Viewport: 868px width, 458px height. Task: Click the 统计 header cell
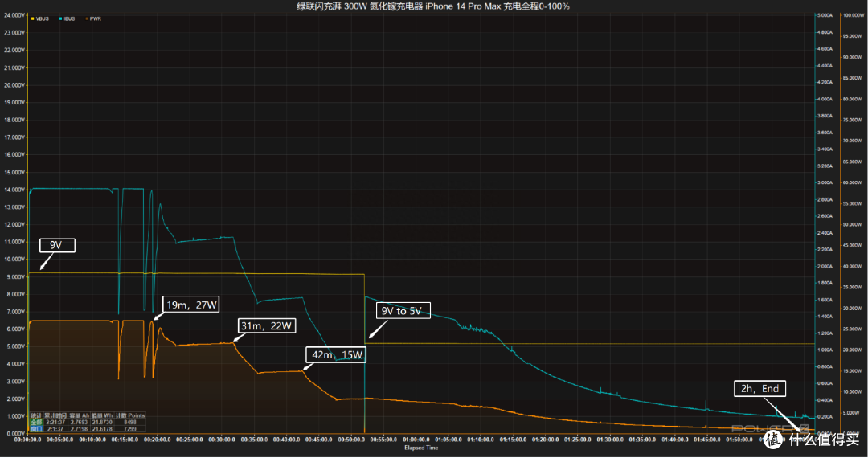tap(36, 415)
